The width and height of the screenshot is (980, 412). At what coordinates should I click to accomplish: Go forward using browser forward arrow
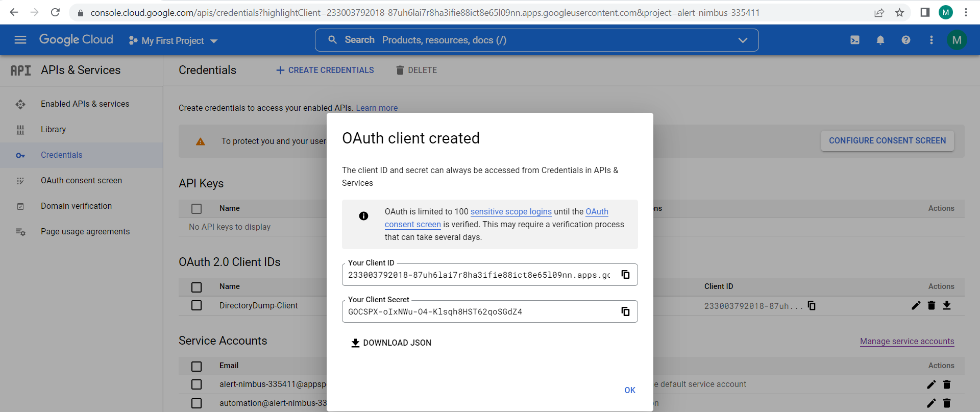[x=34, y=12]
